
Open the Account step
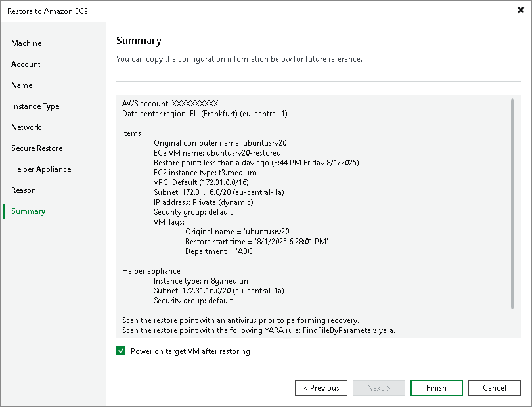coord(26,64)
